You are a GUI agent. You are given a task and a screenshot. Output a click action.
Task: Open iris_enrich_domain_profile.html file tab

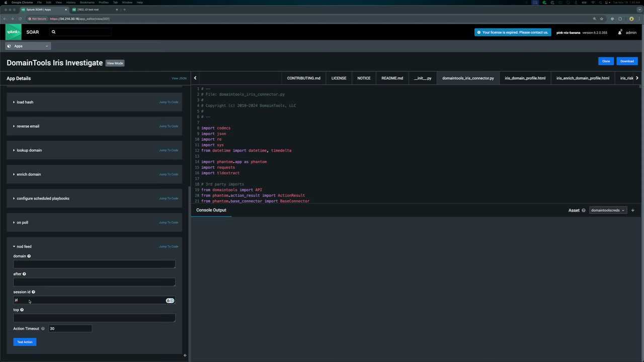[583, 78]
